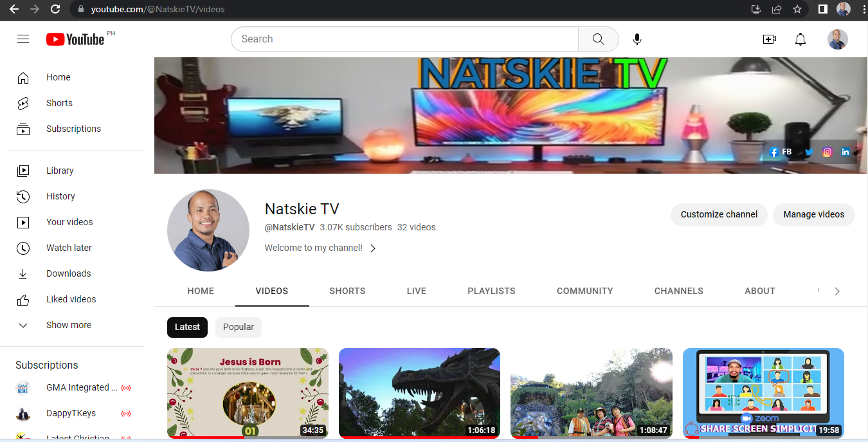Click the YouTube logo

75,39
